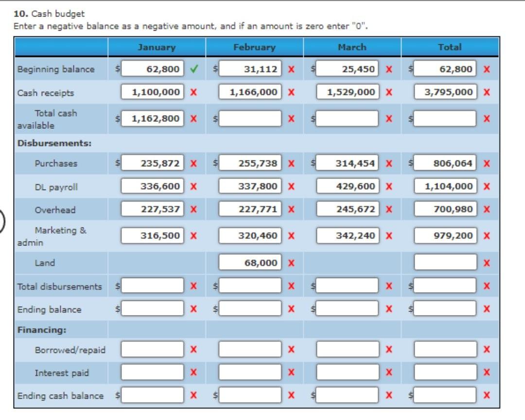The height and width of the screenshot is (420, 525).
Task: Click the Total column header
Action: [x=450, y=47]
